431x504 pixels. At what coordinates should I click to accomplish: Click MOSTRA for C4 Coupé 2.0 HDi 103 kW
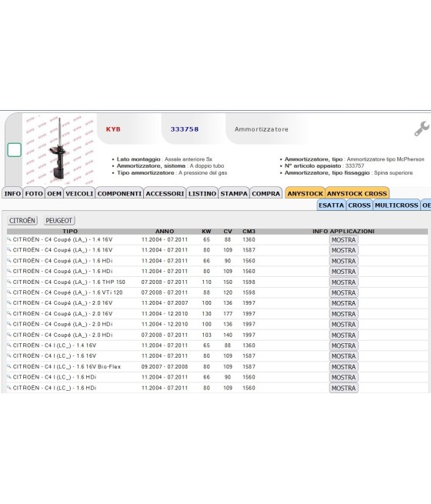click(x=343, y=335)
